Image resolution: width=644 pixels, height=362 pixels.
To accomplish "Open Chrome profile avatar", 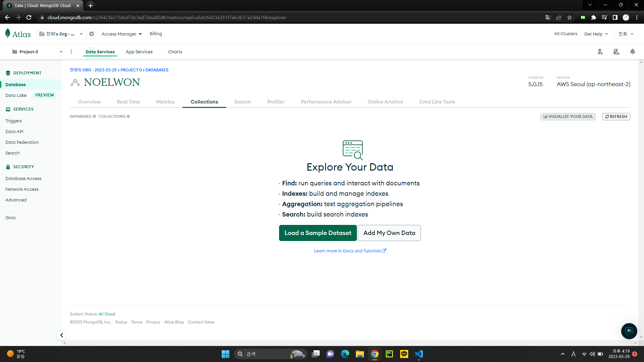I will click(626, 17).
